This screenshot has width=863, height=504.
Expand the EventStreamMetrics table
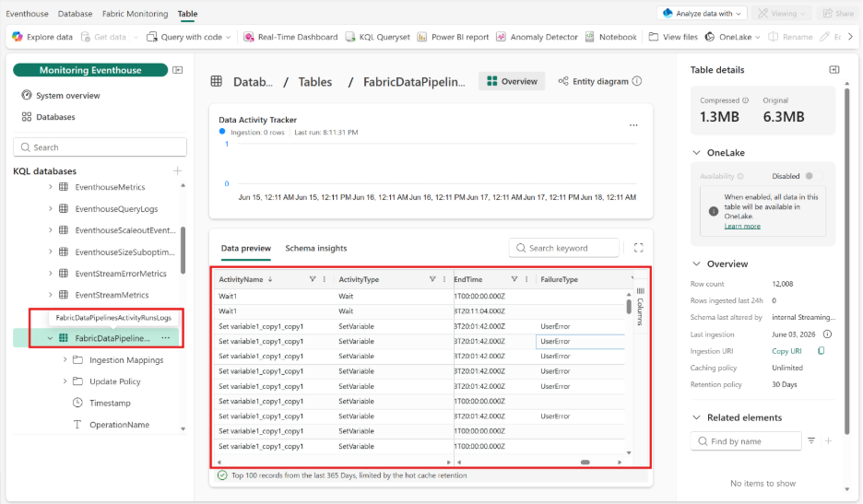[50, 294]
